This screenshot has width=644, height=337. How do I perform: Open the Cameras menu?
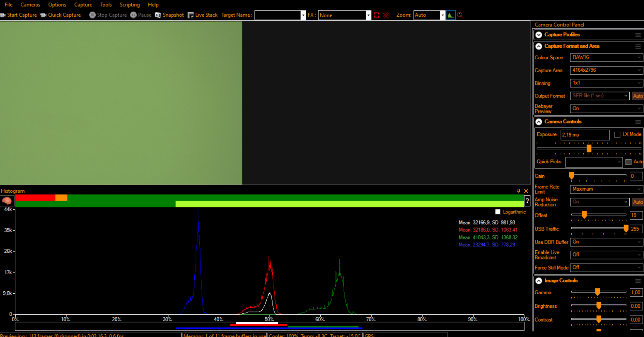coord(30,5)
